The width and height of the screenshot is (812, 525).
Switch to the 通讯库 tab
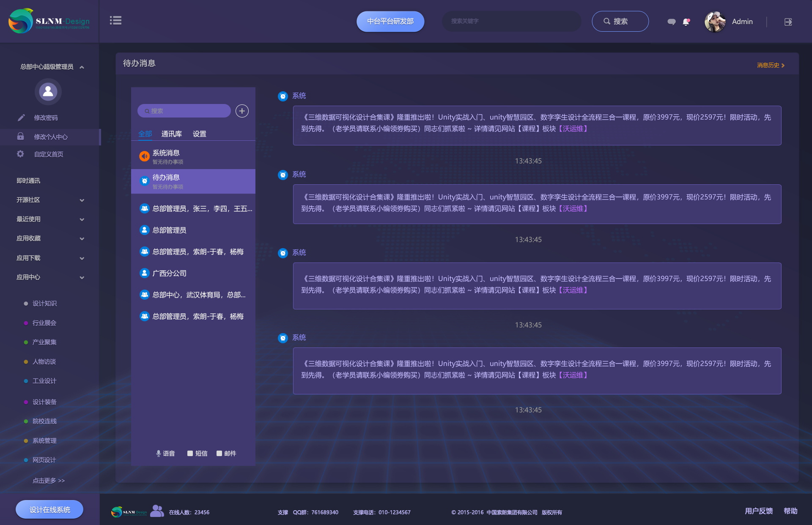171,134
